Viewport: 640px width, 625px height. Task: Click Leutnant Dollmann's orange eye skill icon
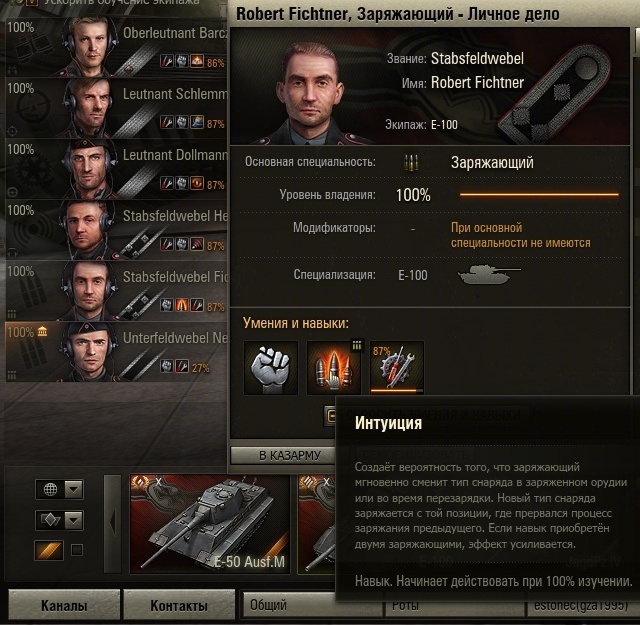(x=197, y=183)
